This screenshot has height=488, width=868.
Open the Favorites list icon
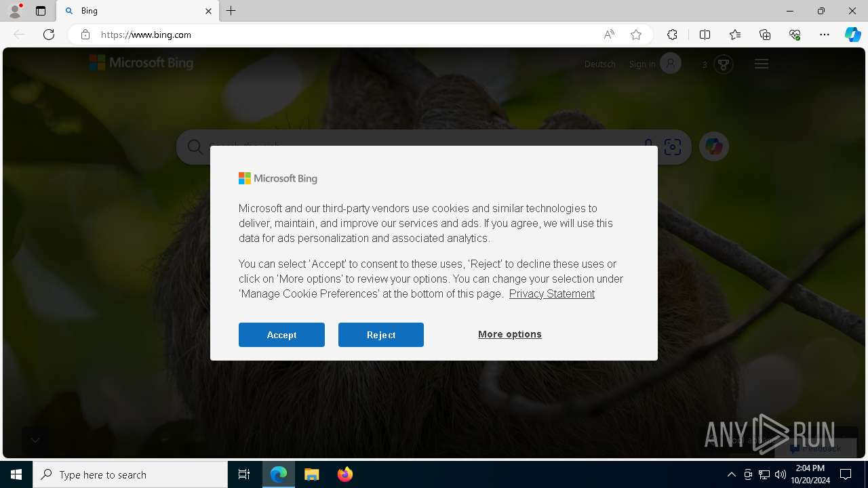[x=735, y=35]
